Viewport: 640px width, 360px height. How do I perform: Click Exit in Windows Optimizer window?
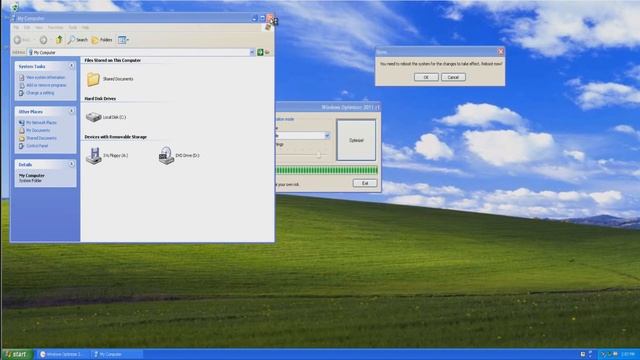[365, 183]
